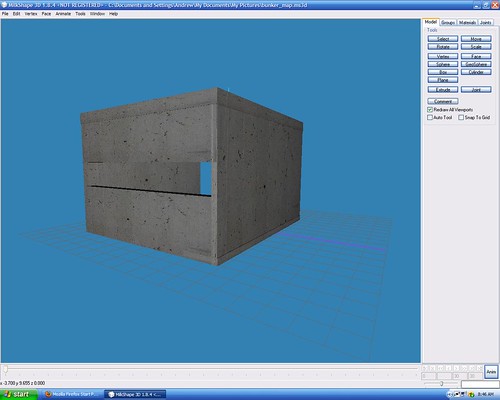Open the Edit menu
The height and width of the screenshot is (400, 500).
pyautogui.click(x=17, y=14)
